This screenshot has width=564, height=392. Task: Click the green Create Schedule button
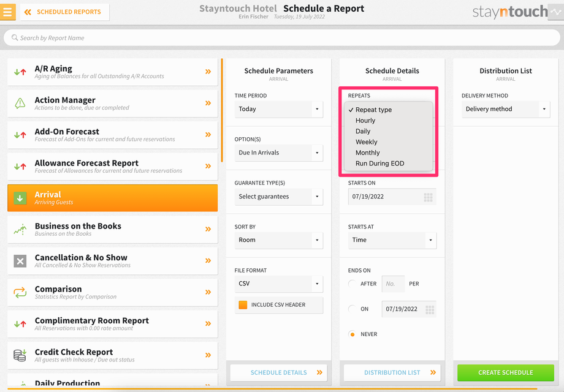point(506,372)
